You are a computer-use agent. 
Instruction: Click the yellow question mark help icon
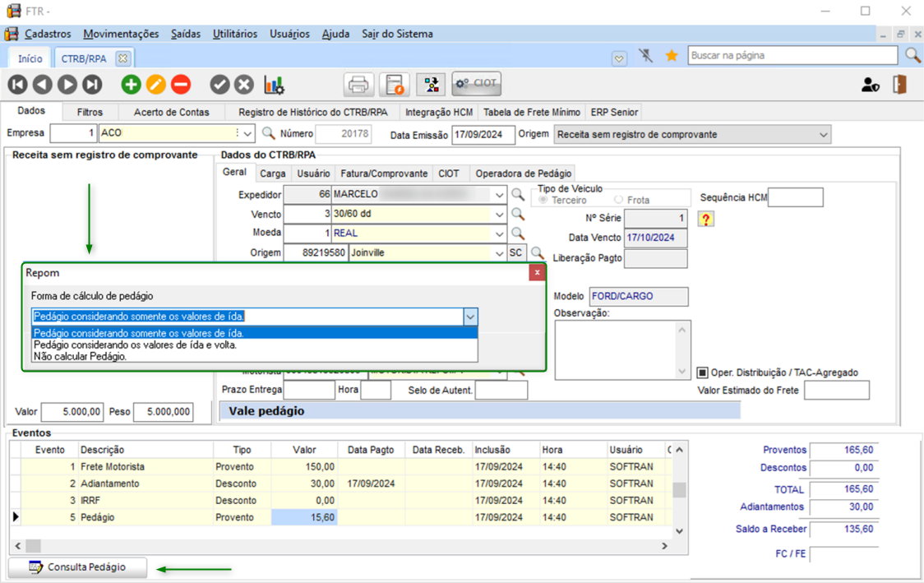[x=705, y=219]
